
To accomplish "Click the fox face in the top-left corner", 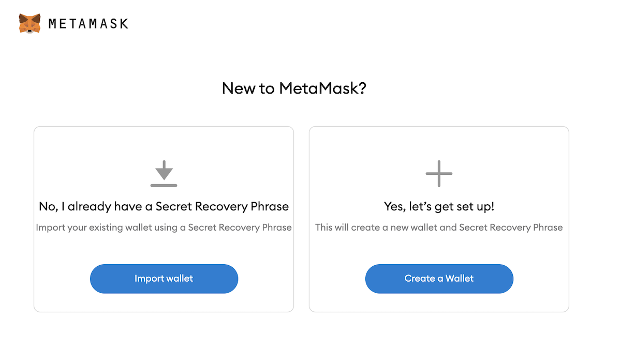I will point(29,23).
